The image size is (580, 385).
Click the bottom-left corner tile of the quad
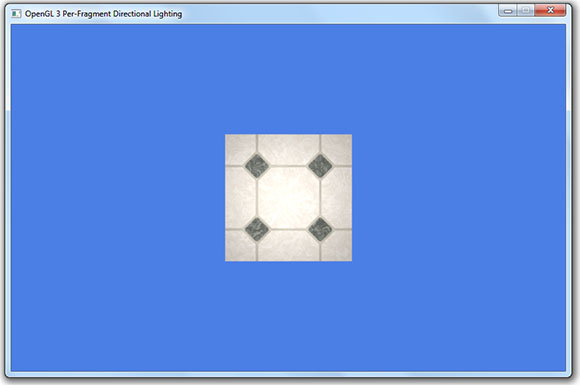point(240,246)
